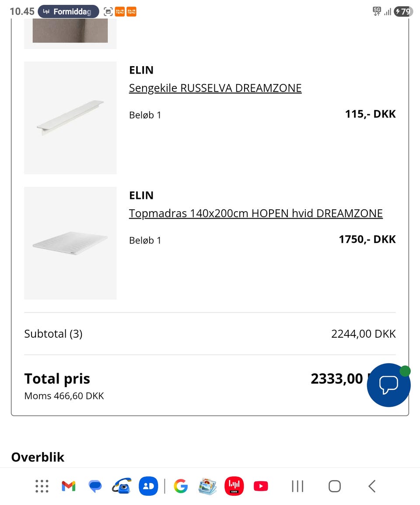Open Topmadras 140x200cm HOPEN product link
The width and height of the screenshot is (420, 505).
(x=255, y=213)
